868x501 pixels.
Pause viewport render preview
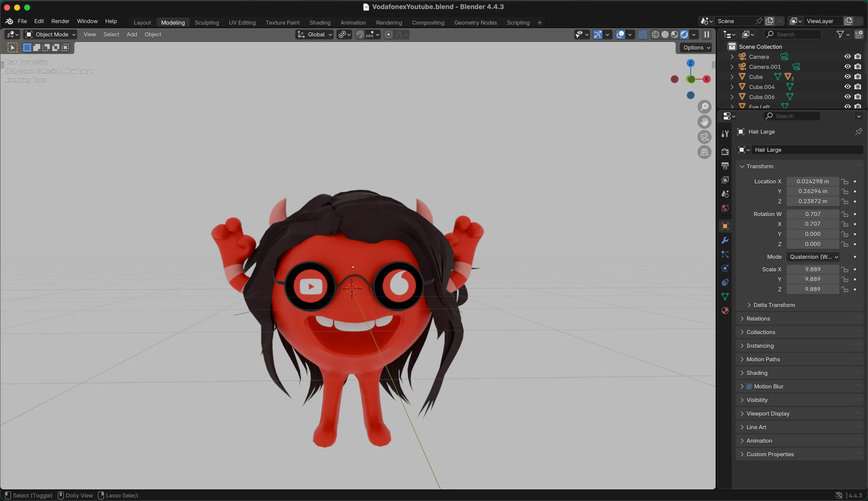click(707, 34)
